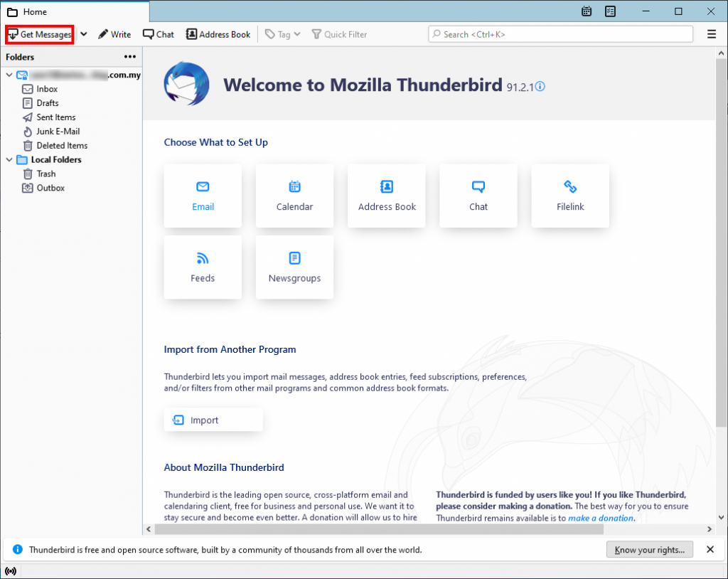728x579 pixels.
Task: Click the 'About Mozilla Thunderbird' heading
Action: click(224, 467)
